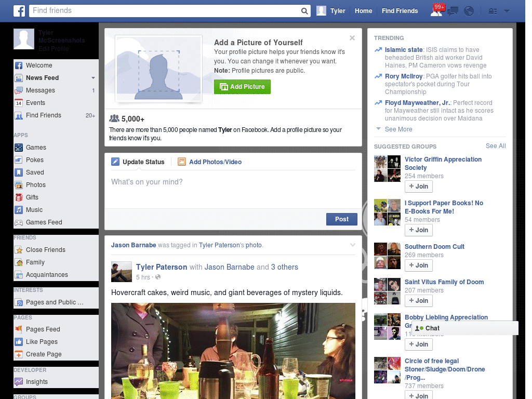This screenshot has height=399, width=532.
Task: Open Home in the top navigation
Action: click(363, 11)
